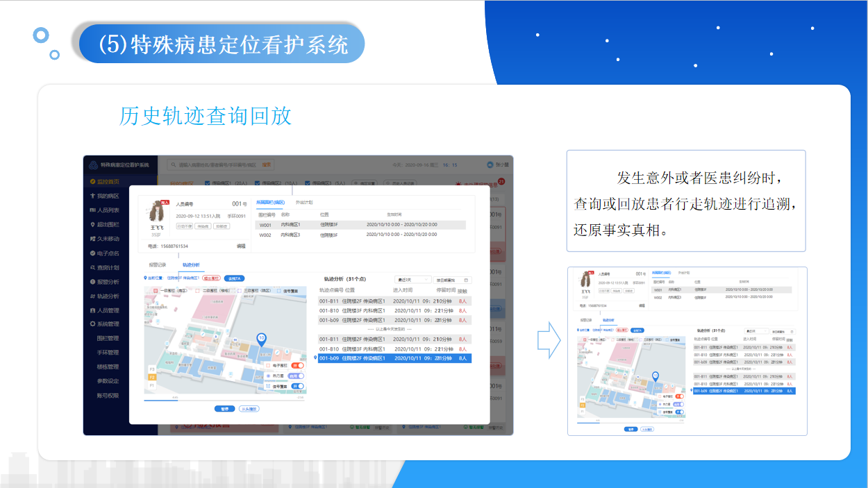Image resolution: width=868 pixels, height=488 pixels.
Task: Click 从头播放 button in large dialog
Action: (249, 409)
